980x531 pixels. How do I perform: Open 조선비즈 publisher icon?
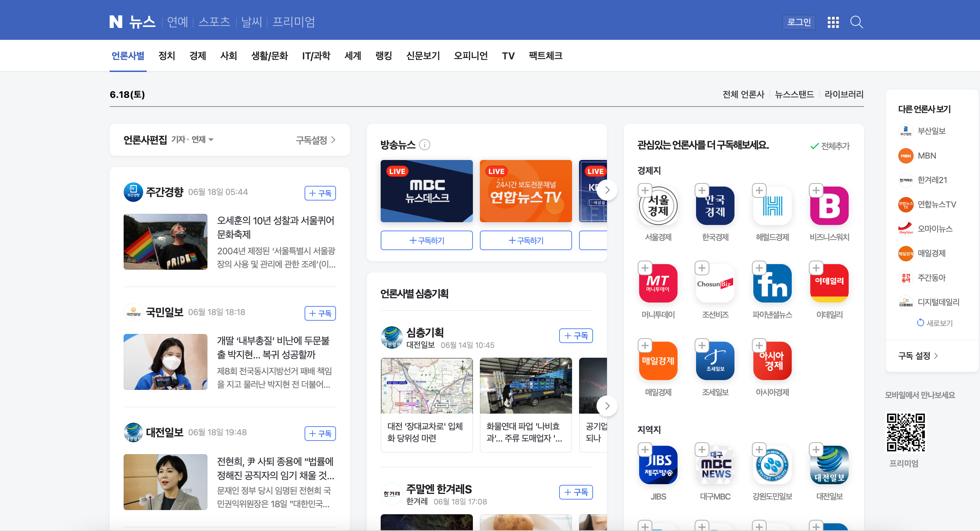coord(715,284)
